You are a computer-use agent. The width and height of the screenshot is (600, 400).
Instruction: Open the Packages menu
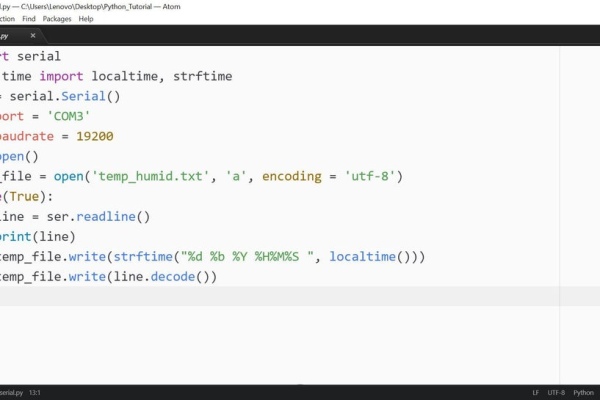[x=57, y=19]
